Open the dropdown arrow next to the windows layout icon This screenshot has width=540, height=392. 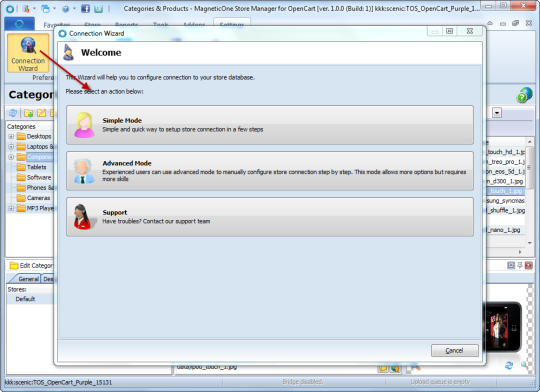[x=54, y=9]
